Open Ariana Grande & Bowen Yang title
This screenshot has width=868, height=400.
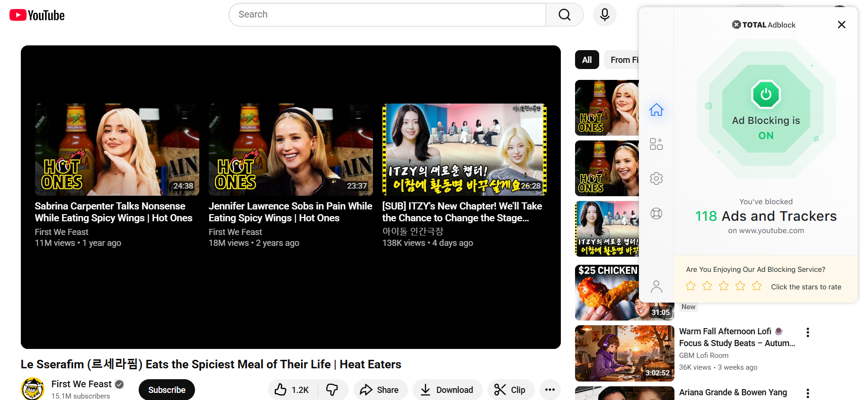click(x=733, y=392)
